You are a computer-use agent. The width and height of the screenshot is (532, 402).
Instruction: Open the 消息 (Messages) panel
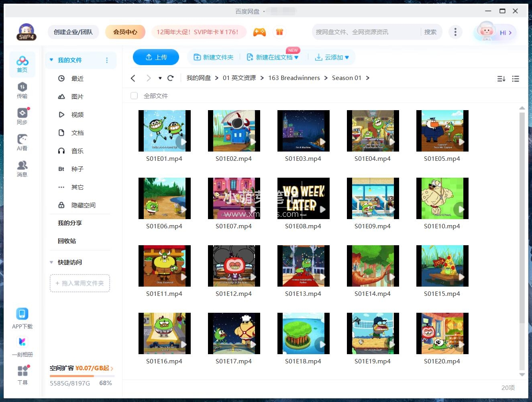(x=22, y=168)
